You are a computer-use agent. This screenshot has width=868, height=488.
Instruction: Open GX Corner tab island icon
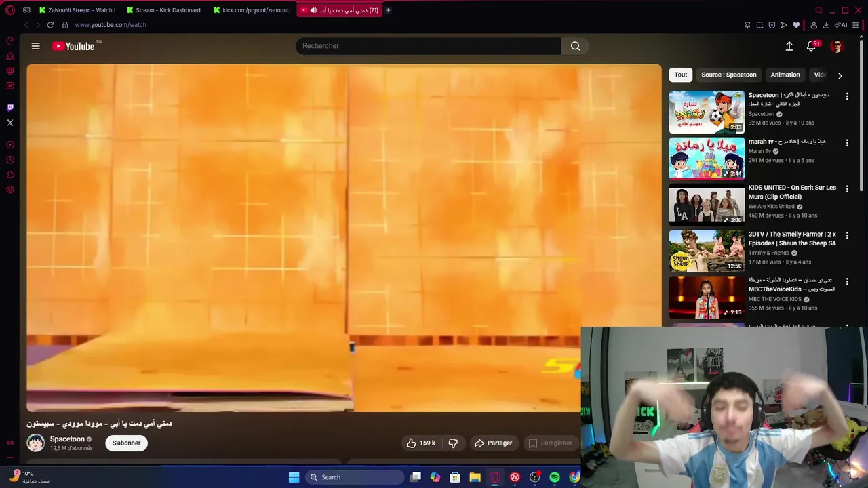coord(26,10)
